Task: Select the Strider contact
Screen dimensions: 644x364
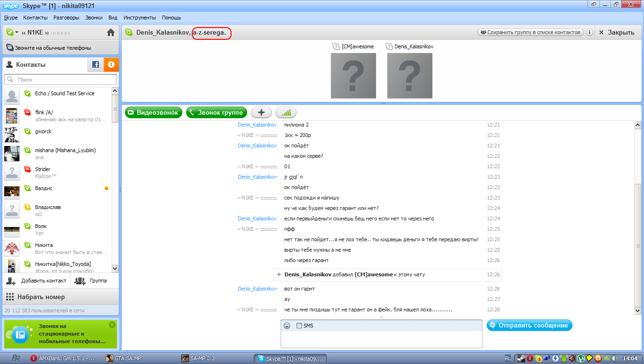Action: 57,172
